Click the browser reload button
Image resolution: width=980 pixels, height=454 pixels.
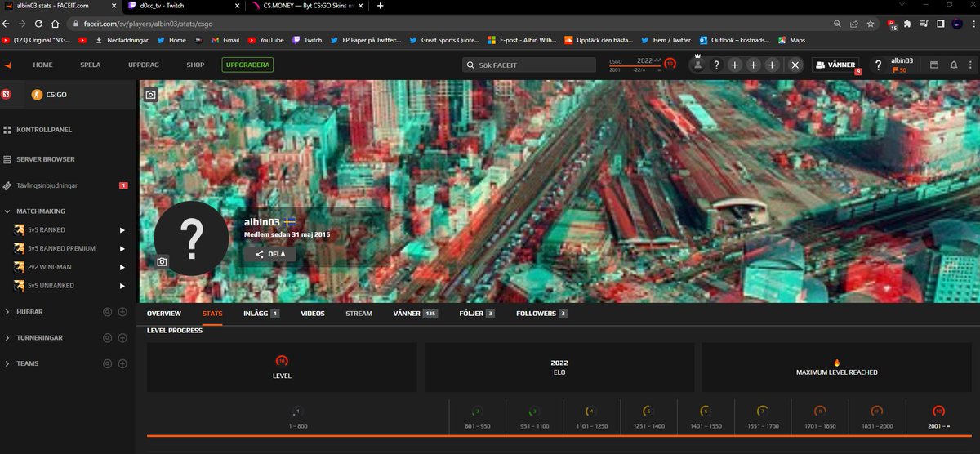(x=38, y=24)
